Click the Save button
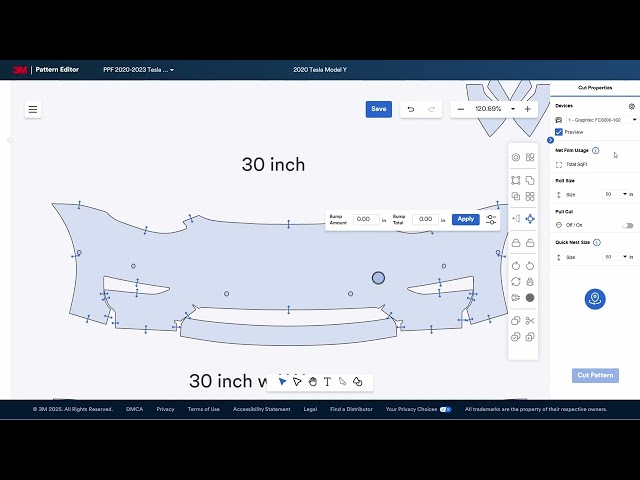This screenshot has width=640, height=480. pyautogui.click(x=379, y=109)
